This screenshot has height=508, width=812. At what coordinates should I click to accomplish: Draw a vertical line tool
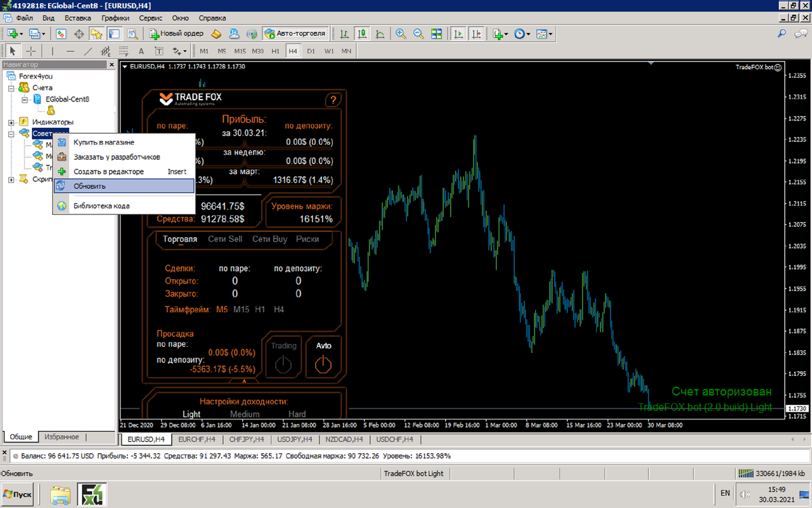click(52, 51)
